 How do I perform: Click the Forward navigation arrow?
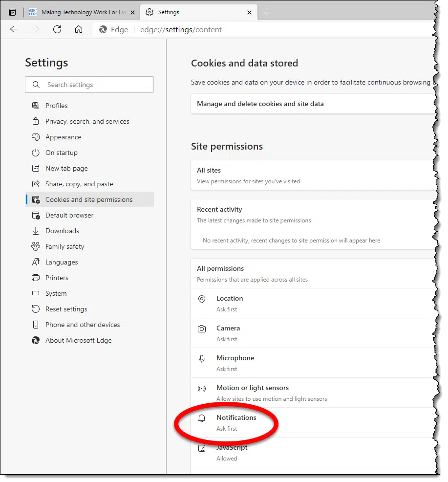tap(36, 29)
